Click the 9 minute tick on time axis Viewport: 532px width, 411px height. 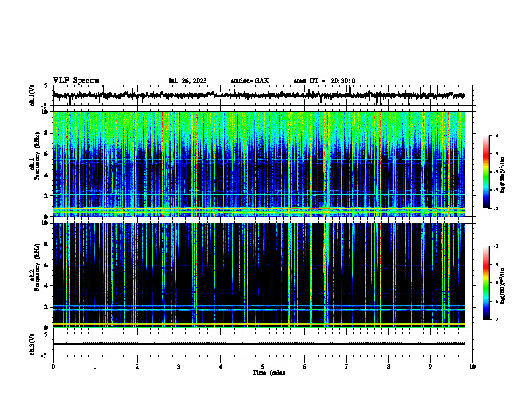click(x=430, y=367)
